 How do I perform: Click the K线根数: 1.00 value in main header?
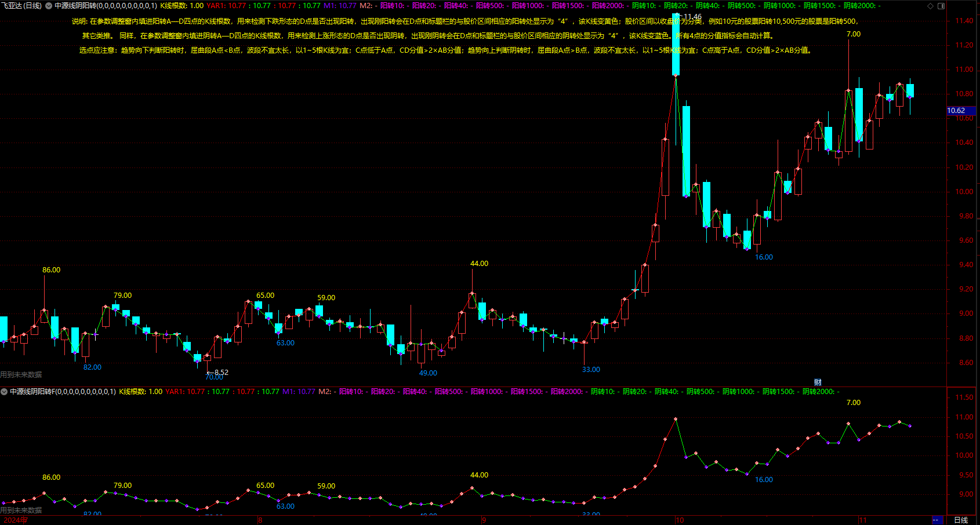coord(182,6)
